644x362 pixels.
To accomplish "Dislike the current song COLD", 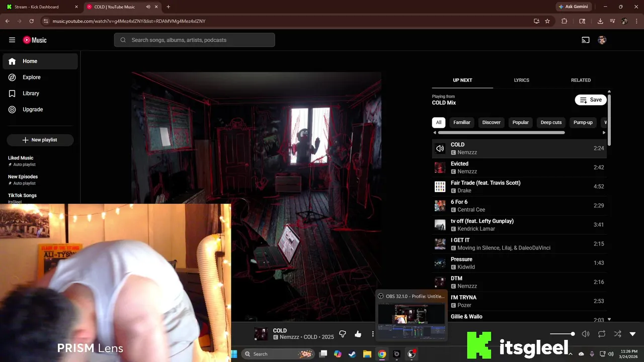I will click(343, 334).
